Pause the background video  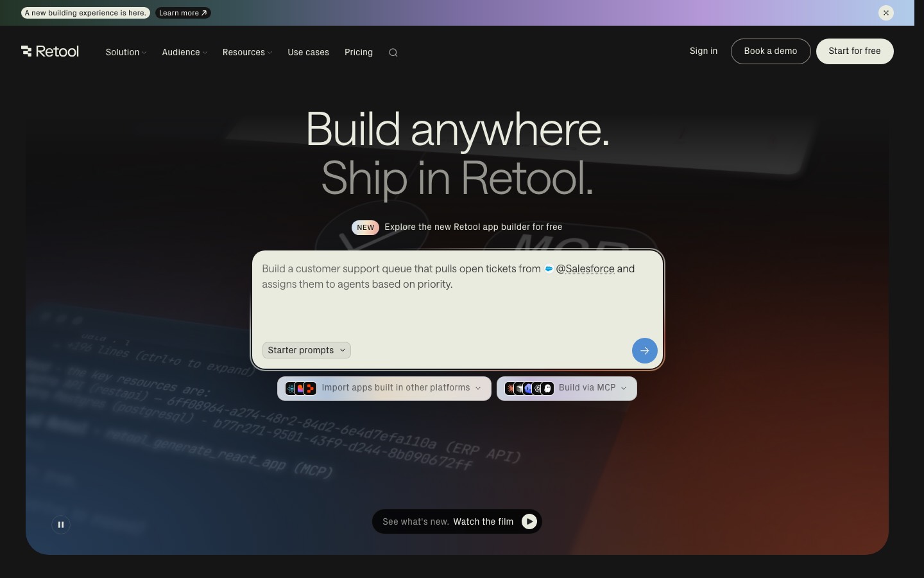[61, 525]
